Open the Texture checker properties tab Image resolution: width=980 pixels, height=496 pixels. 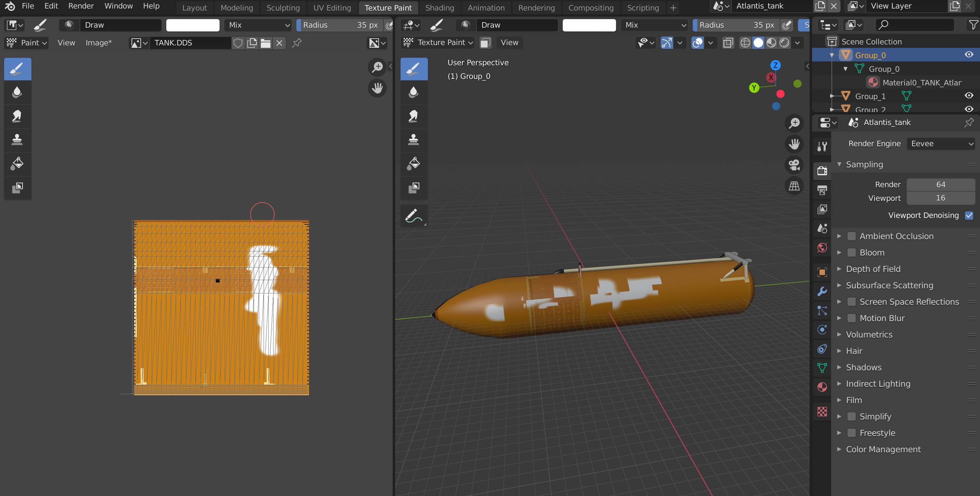822,412
